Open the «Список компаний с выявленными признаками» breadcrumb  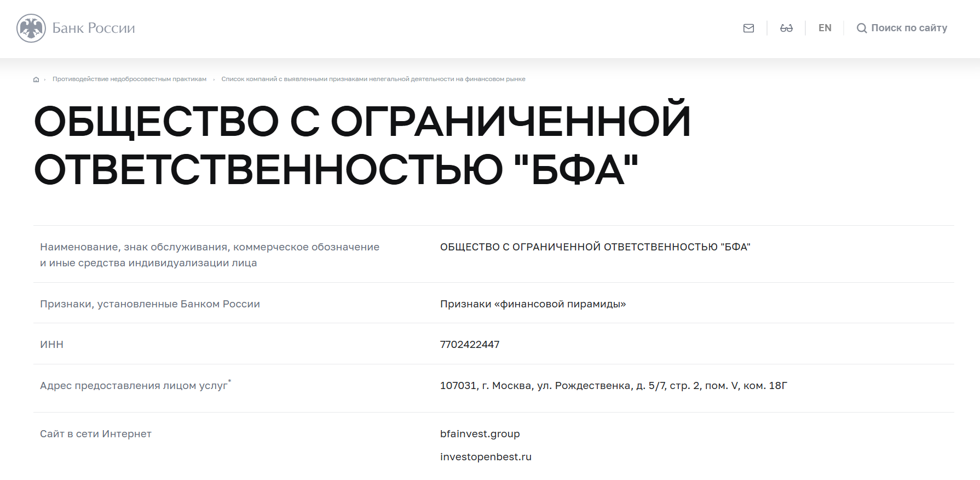click(x=373, y=79)
